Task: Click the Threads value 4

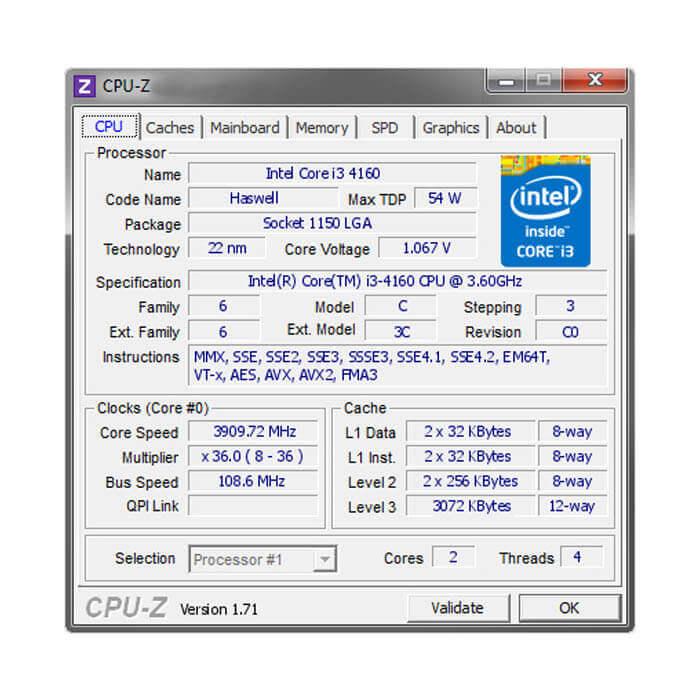Action: [581, 557]
